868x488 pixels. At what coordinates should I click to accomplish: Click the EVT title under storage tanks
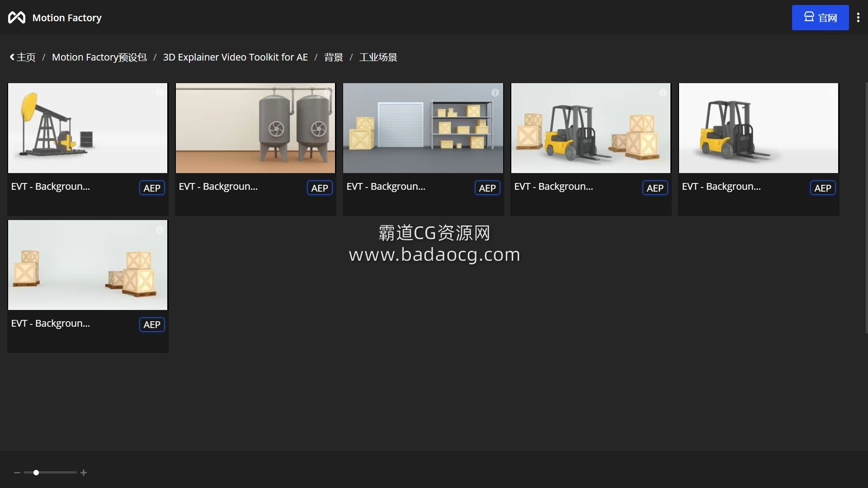click(218, 187)
